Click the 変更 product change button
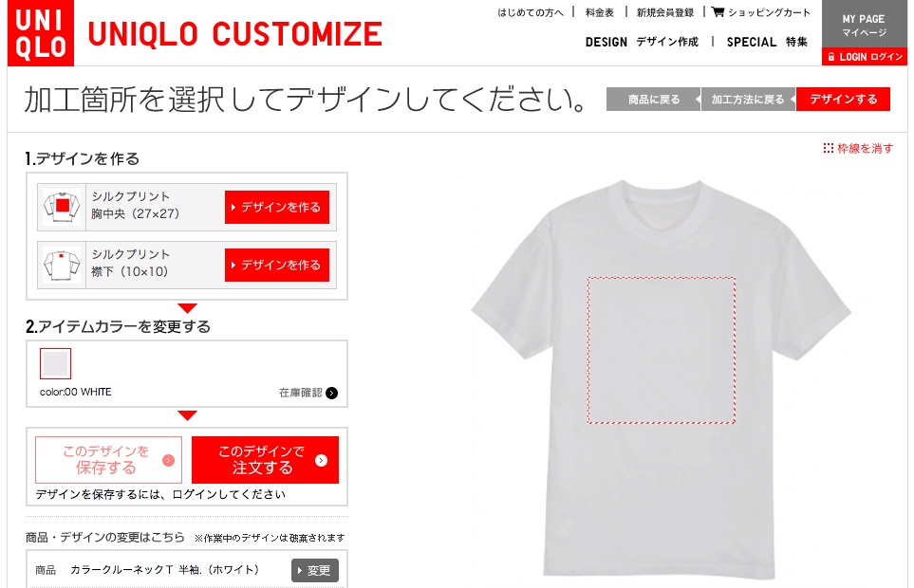Viewport: 914px width, 588px height. tap(315, 571)
